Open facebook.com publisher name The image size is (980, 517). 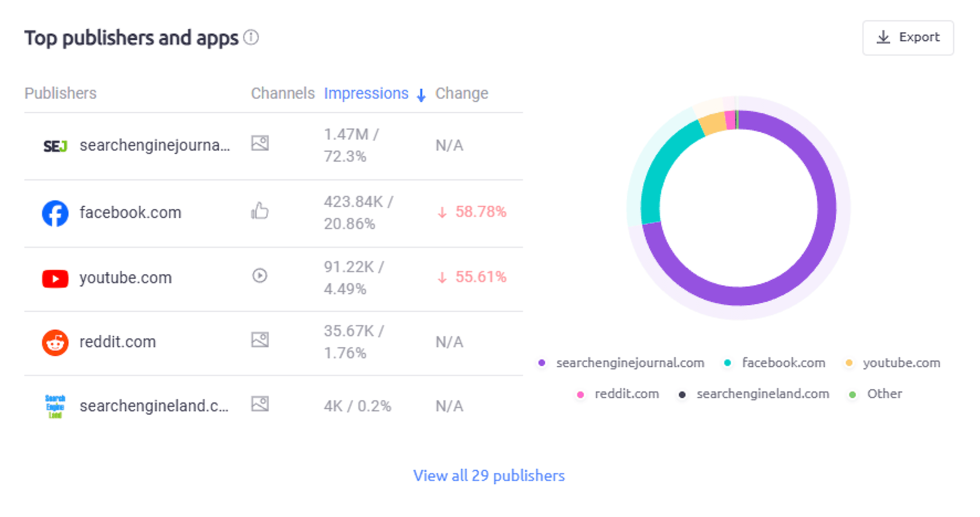point(131,213)
